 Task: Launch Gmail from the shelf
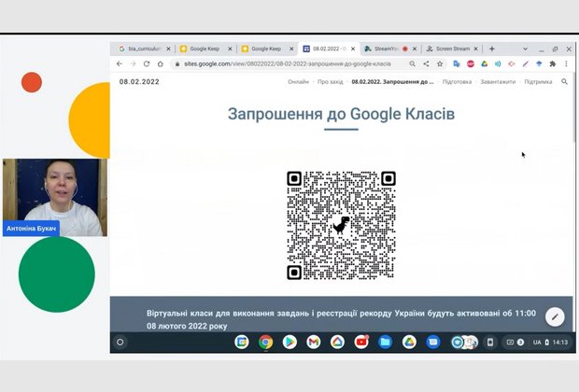coord(313,343)
